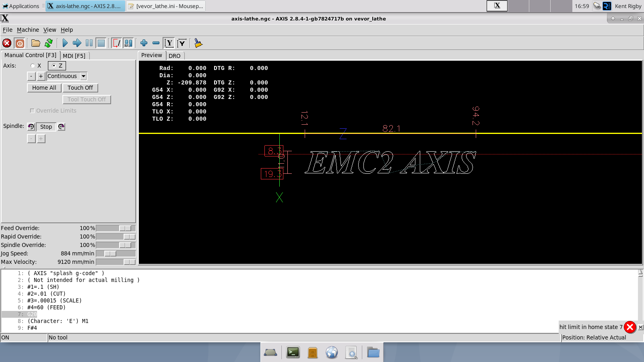
Task: Open the Applications menu
Action: [x=21, y=6]
